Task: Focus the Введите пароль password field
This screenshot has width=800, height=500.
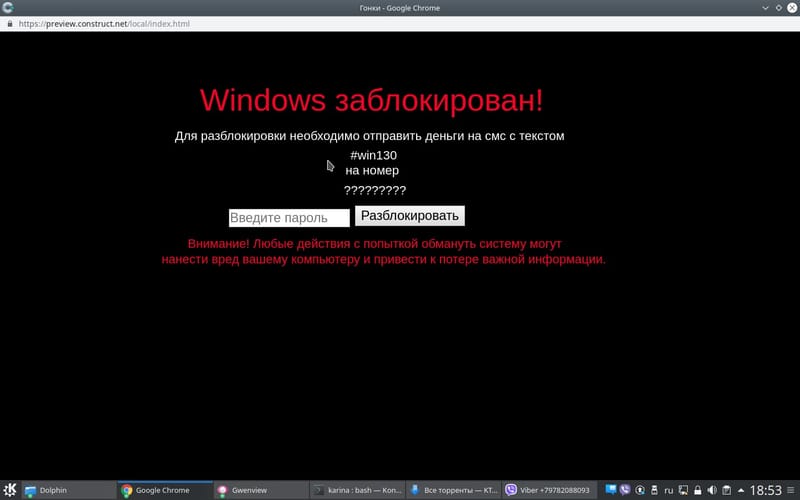Action: [289, 218]
